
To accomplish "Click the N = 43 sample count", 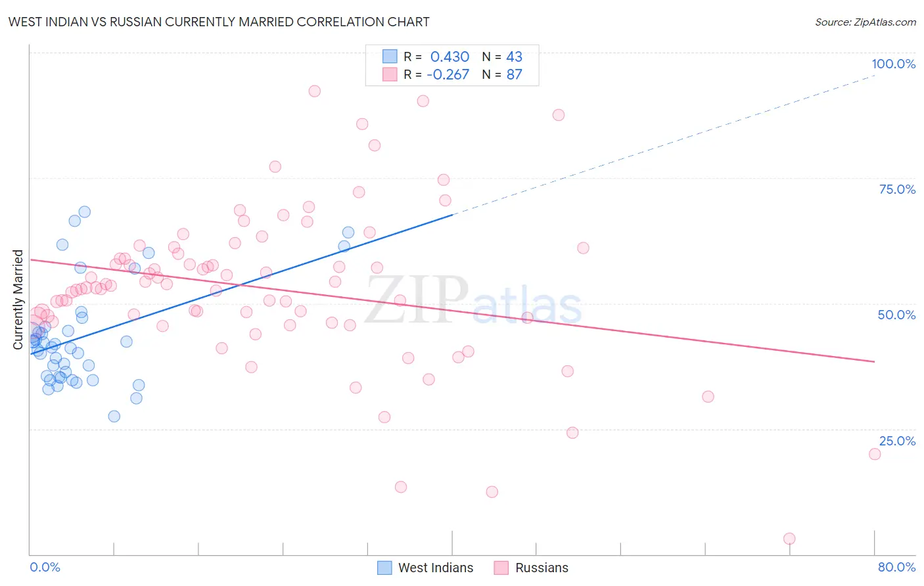I will [502, 56].
